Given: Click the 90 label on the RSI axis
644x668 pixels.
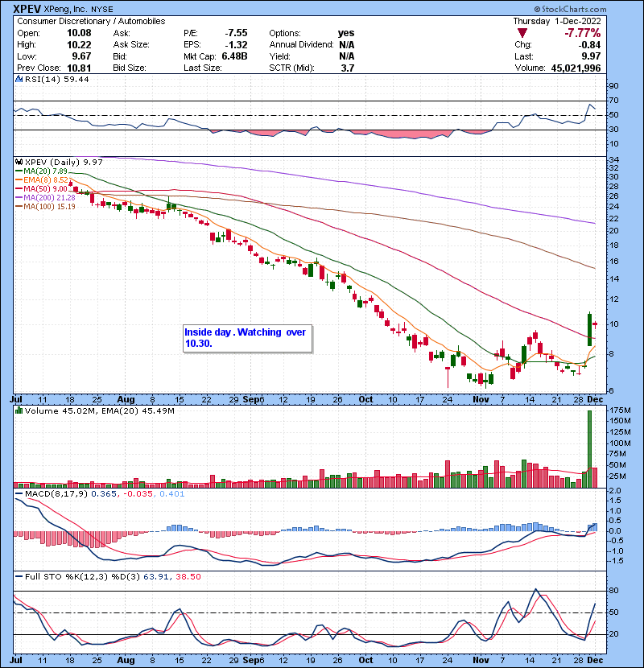Looking at the screenshot, I should click(613, 86).
